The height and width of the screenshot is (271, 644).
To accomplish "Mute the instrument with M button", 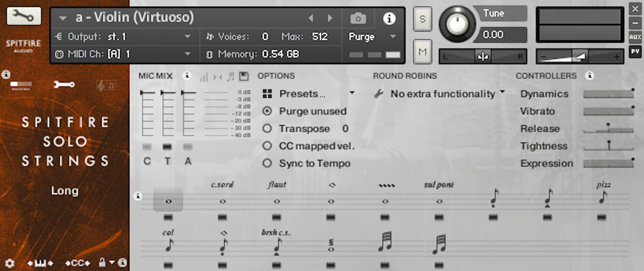I will pos(422,52).
